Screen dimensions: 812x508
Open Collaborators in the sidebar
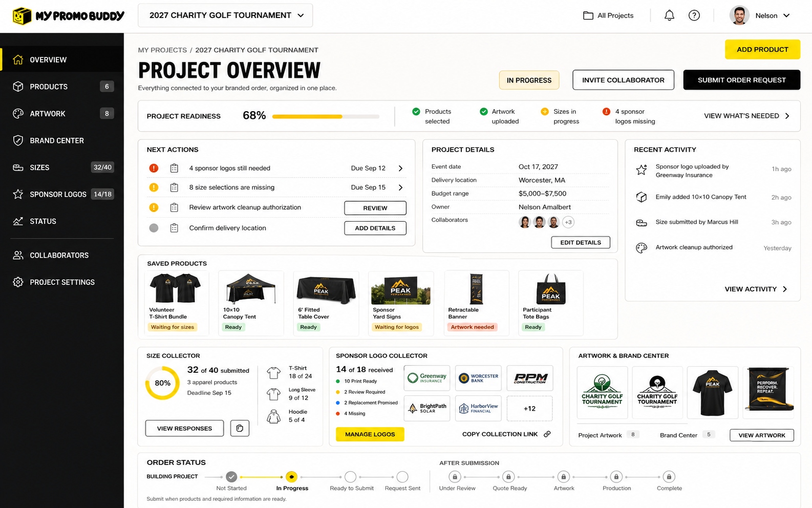coord(62,255)
